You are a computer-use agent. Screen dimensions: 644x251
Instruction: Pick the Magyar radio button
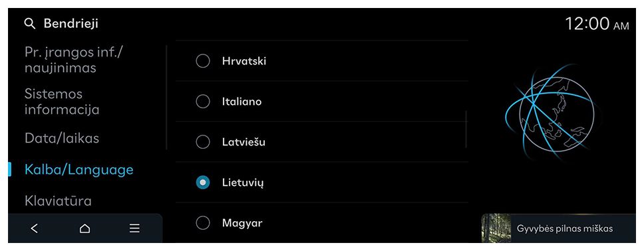click(x=203, y=223)
